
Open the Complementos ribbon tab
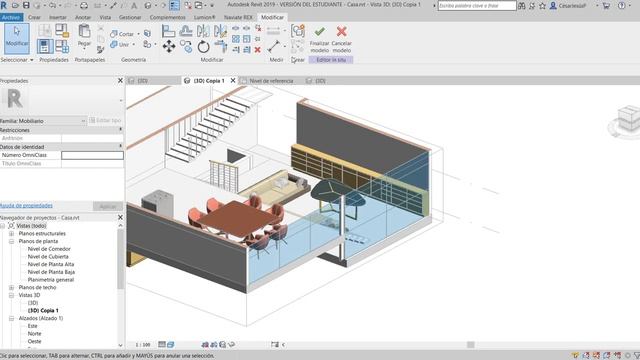pos(167,18)
